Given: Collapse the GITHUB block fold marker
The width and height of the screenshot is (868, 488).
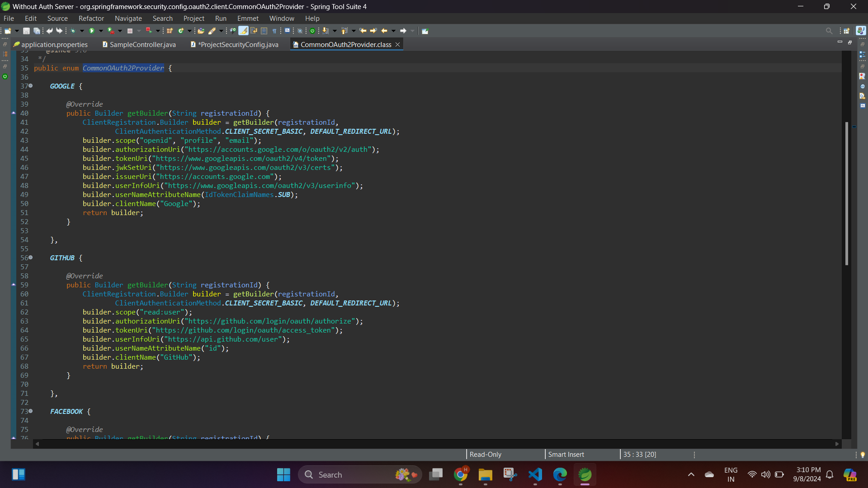Looking at the screenshot, I should (x=31, y=258).
